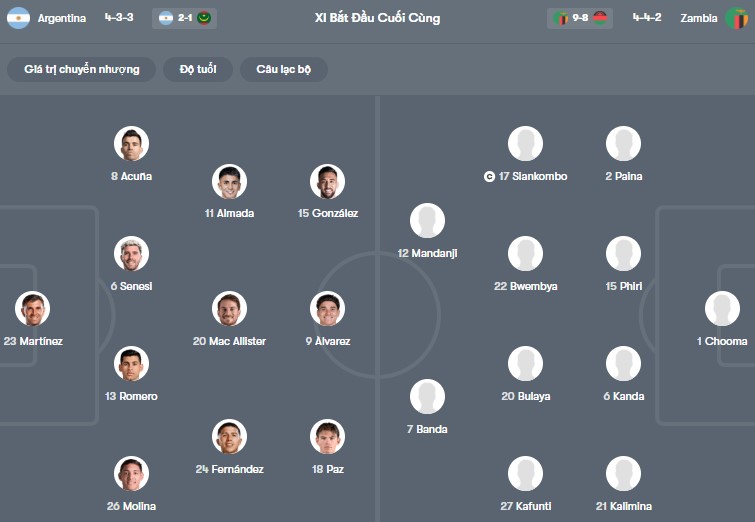Click the Mandanji player name link
755x522 pixels.
coord(427,253)
